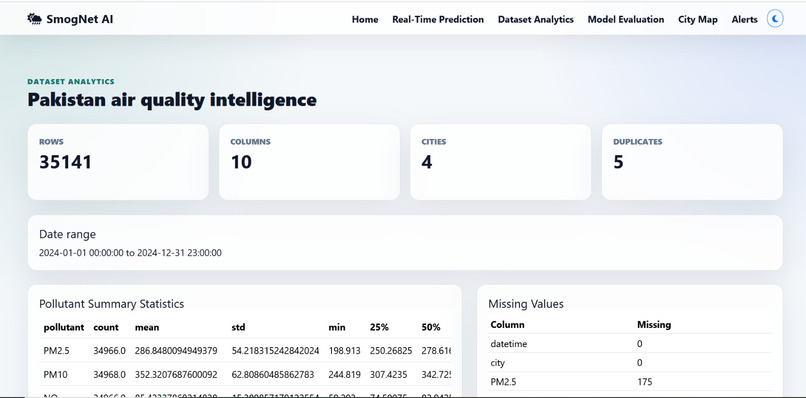Click the Pollutant Summary Statistics heading

pos(112,304)
